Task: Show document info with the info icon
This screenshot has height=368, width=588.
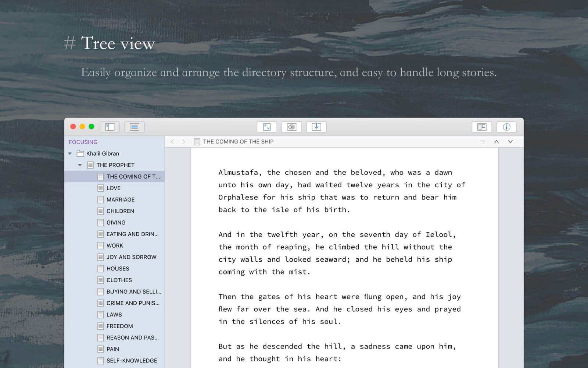Action: point(506,127)
